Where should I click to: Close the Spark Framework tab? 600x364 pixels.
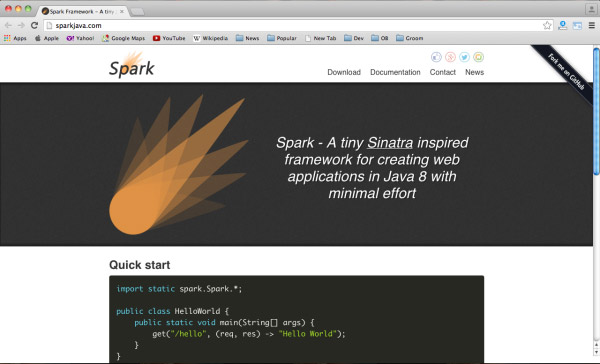(122, 11)
